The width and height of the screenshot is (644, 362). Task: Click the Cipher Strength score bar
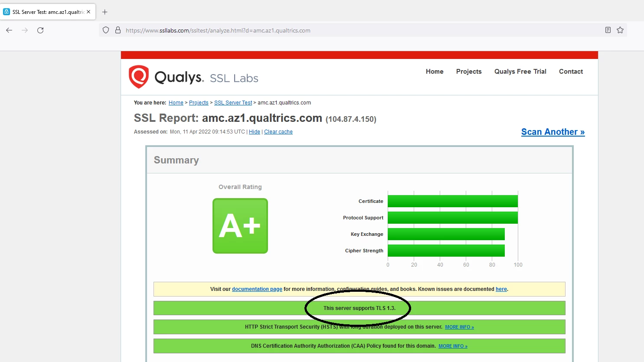[446, 251]
